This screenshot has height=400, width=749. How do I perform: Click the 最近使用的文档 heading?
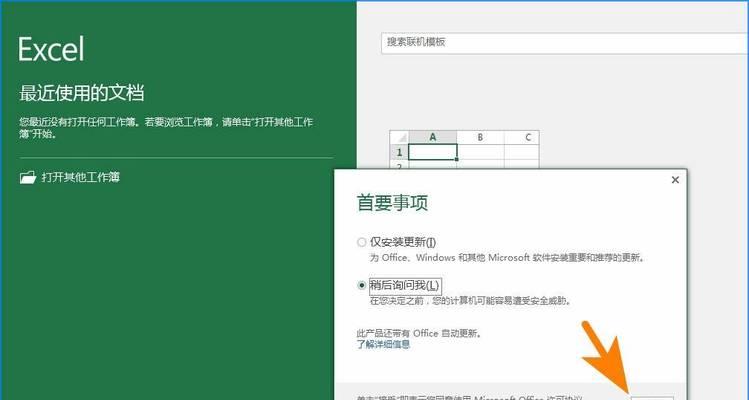click(x=82, y=93)
